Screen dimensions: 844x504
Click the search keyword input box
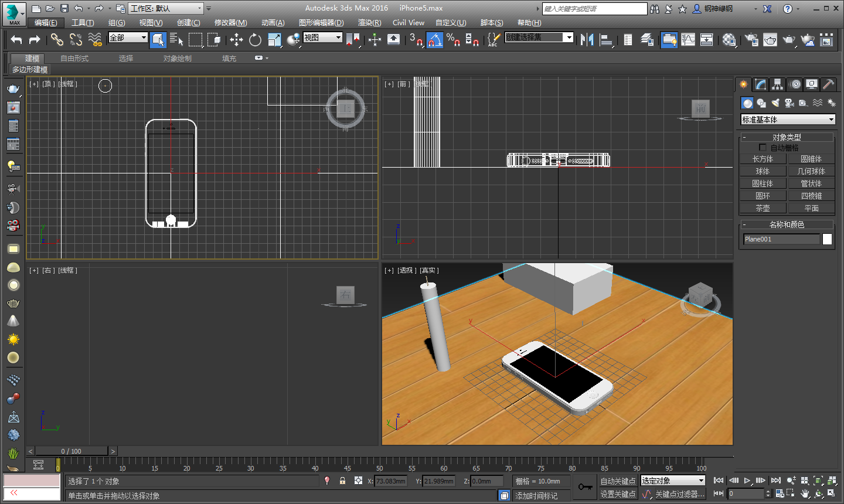click(594, 8)
